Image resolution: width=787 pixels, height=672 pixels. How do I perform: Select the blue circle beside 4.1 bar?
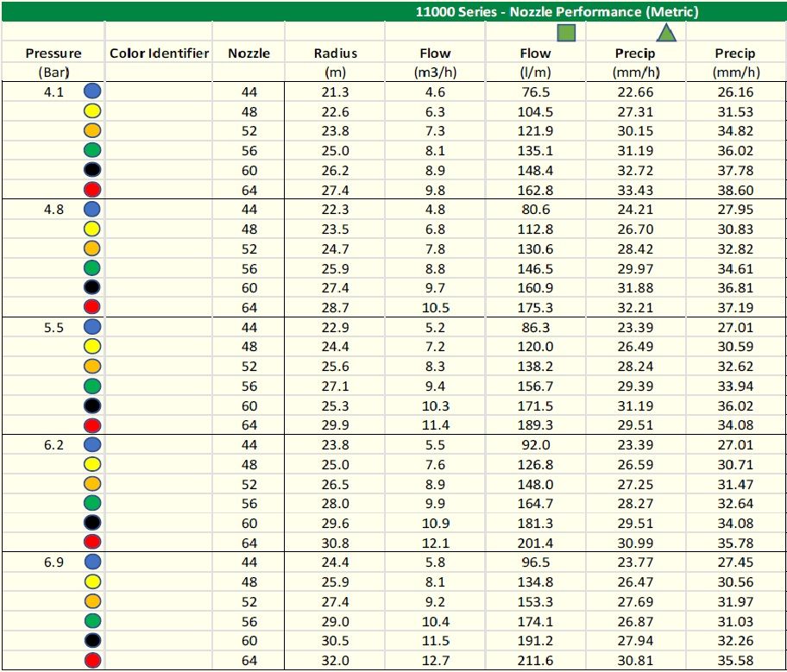coord(92,91)
